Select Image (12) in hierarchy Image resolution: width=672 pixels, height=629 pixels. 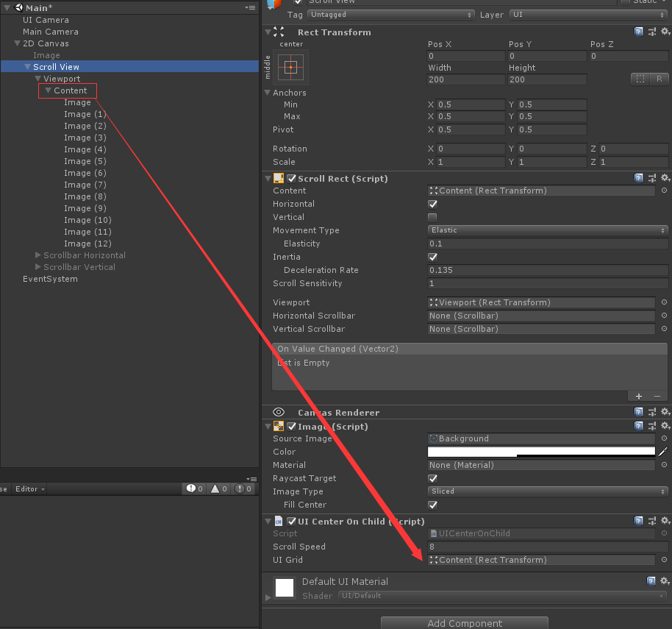[87, 244]
